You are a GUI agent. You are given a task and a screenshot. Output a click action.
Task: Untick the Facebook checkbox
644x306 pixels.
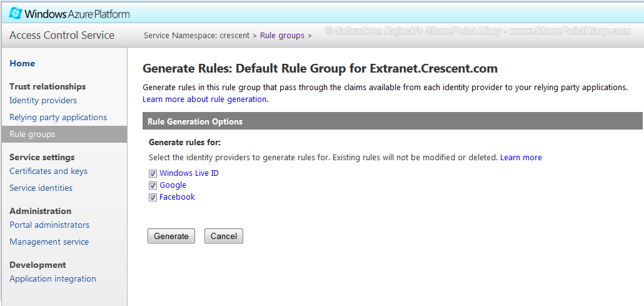[153, 197]
